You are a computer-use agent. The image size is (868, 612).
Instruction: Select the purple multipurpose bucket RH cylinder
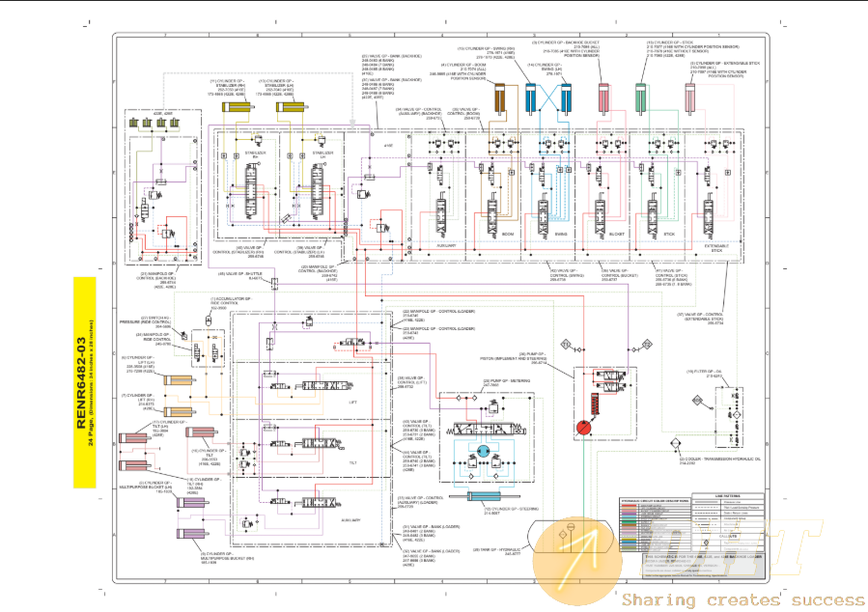[193, 534]
